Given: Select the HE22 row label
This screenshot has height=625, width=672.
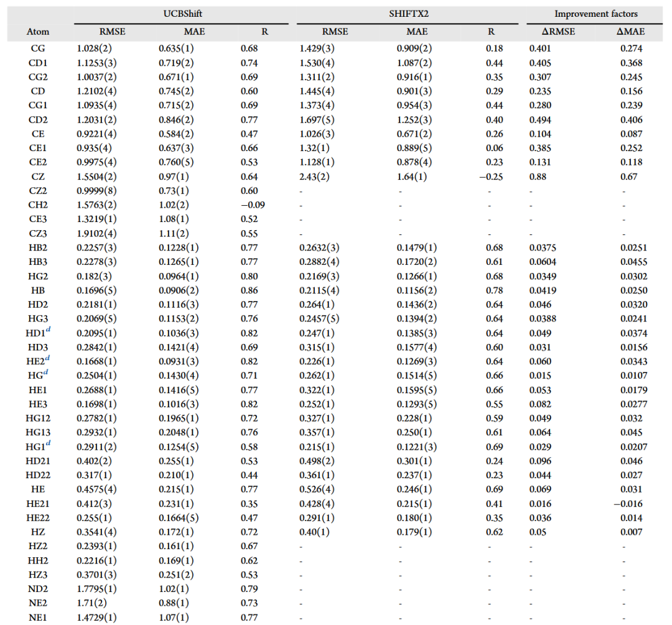Looking at the screenshot, I should (x=38, y=518).
